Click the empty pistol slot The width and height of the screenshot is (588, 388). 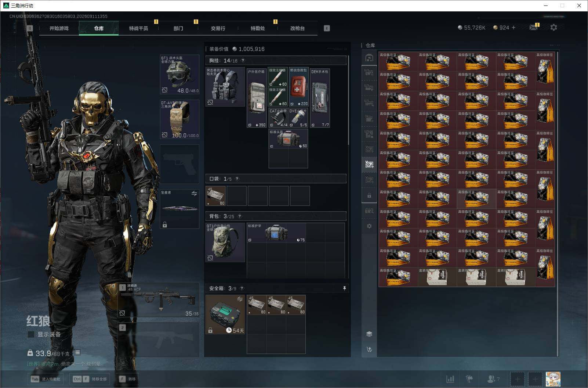(x=179, y=164)
